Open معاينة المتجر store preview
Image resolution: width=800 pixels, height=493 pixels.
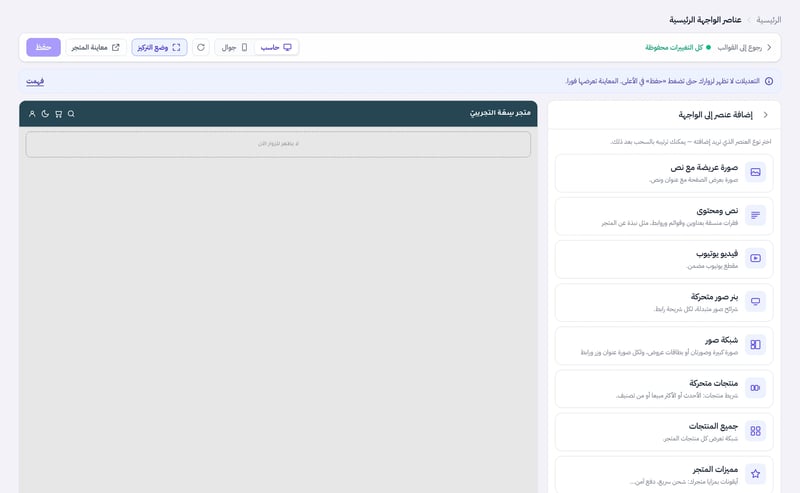[95, 47]
